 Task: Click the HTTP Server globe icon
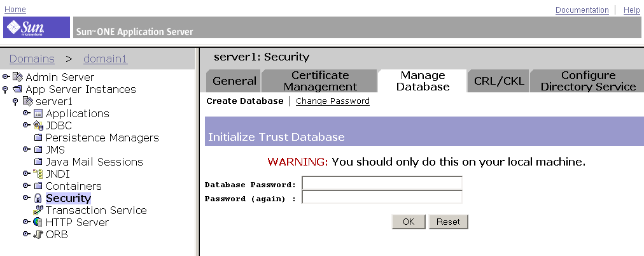click(x=38, y=222)
